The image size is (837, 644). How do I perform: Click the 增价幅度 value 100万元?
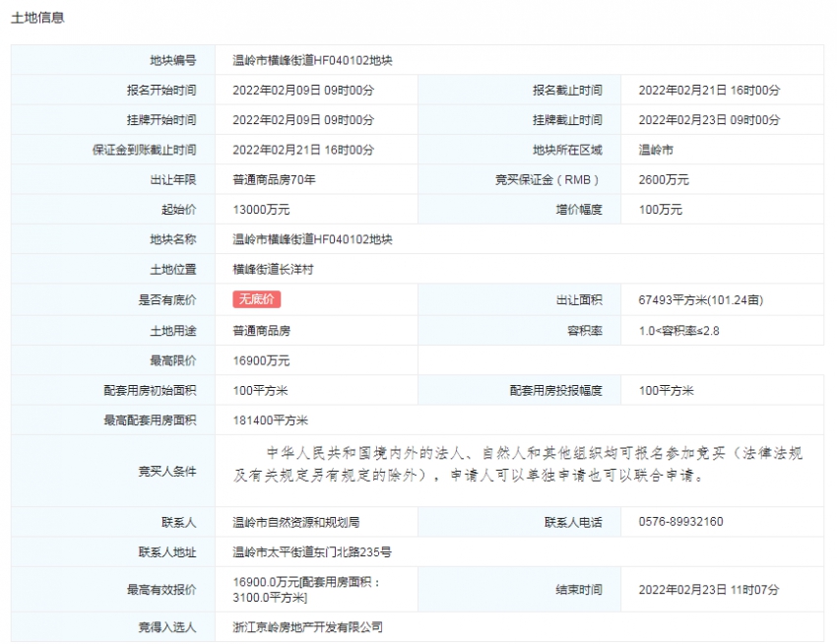click(661, 210)
